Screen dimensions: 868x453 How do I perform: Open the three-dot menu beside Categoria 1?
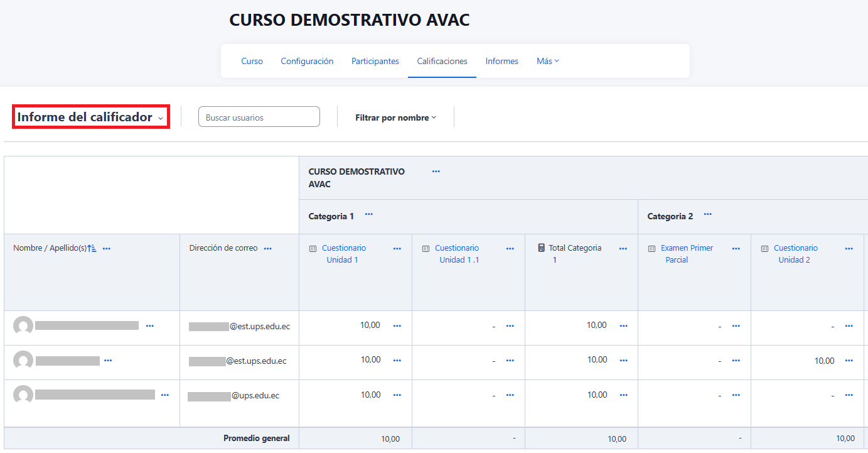click(369, 215)
